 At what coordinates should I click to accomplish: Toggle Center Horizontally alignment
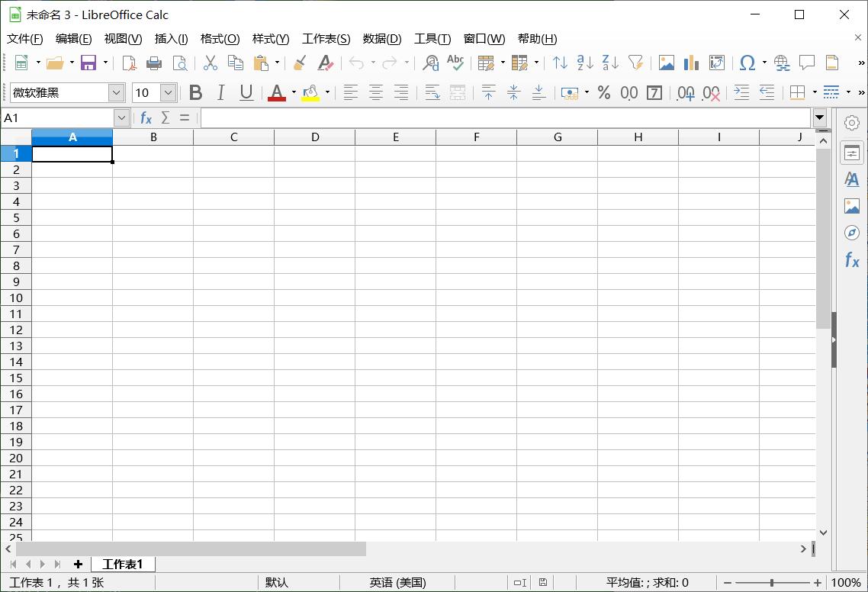pos(376,92)
